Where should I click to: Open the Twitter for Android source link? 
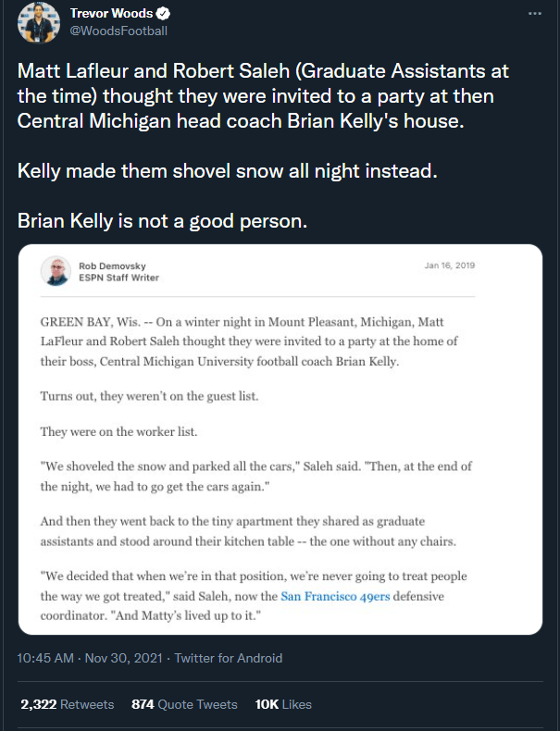229,658
